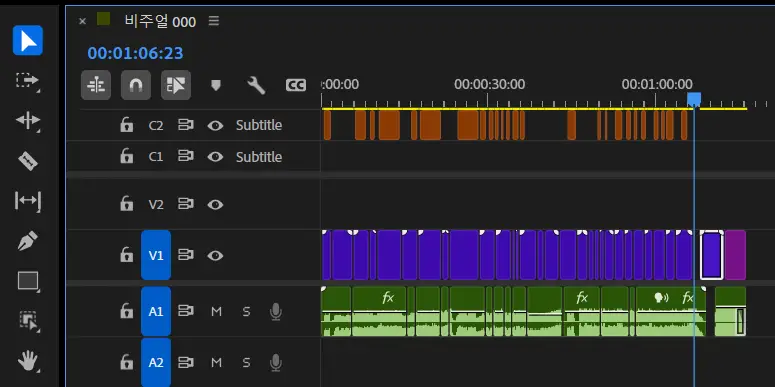This screenshot has width=775, height=387.
Task: Close the 비주얼 000 sequence tab
Action: click(83, 21)
